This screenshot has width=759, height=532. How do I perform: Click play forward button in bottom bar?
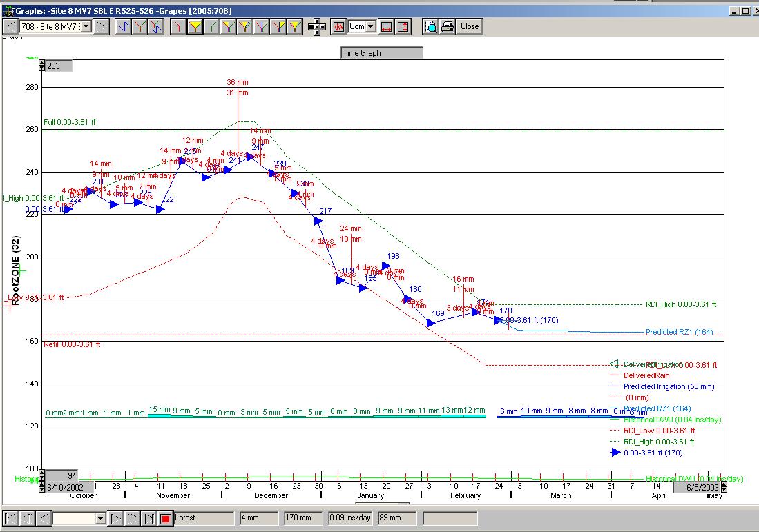coord(116,518)
